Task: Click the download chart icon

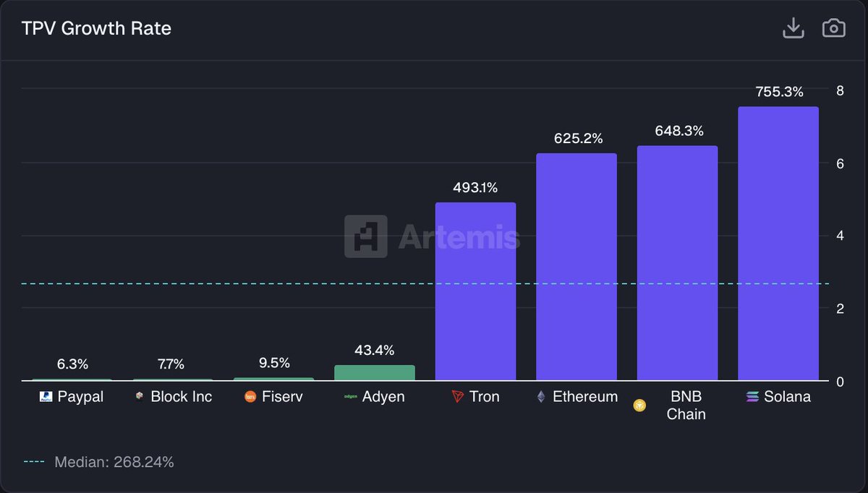Action: click(793, 28)
